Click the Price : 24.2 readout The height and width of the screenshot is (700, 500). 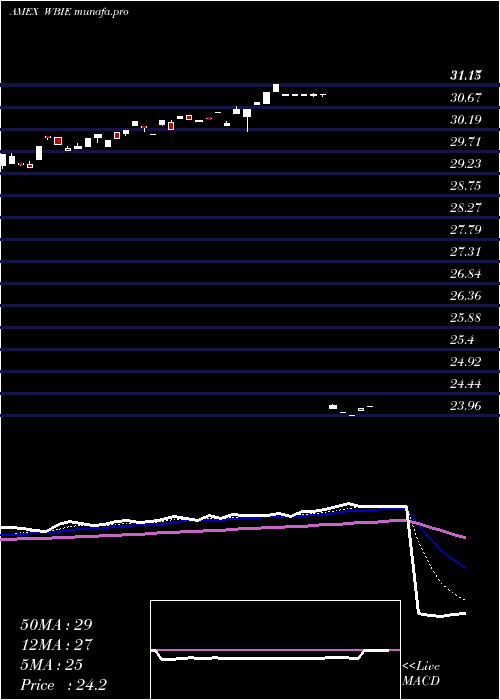click(x=63, y=685)
